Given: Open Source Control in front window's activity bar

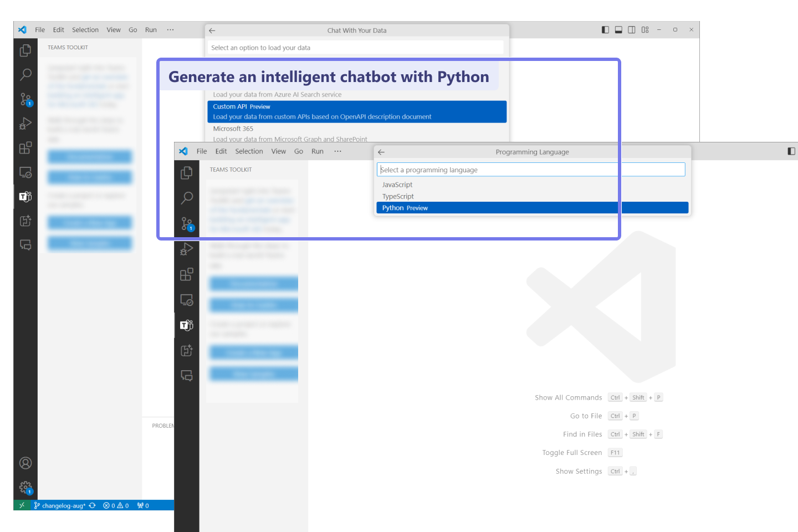Looking at the screenshot, I should pos(187,224).
